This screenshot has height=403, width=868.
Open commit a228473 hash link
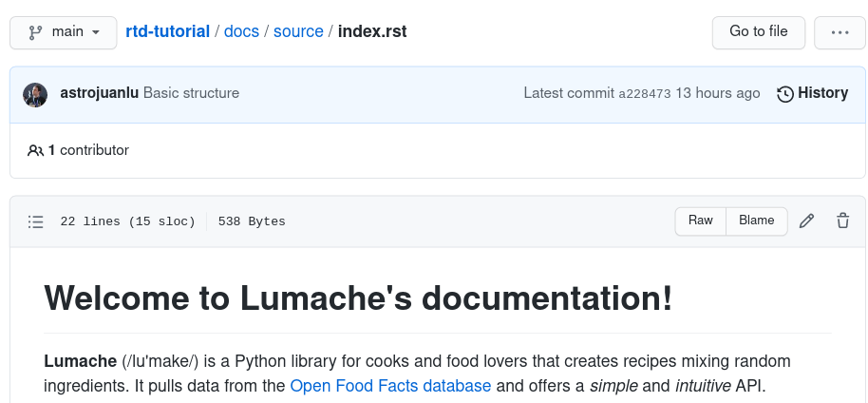(x=644, y=94)
